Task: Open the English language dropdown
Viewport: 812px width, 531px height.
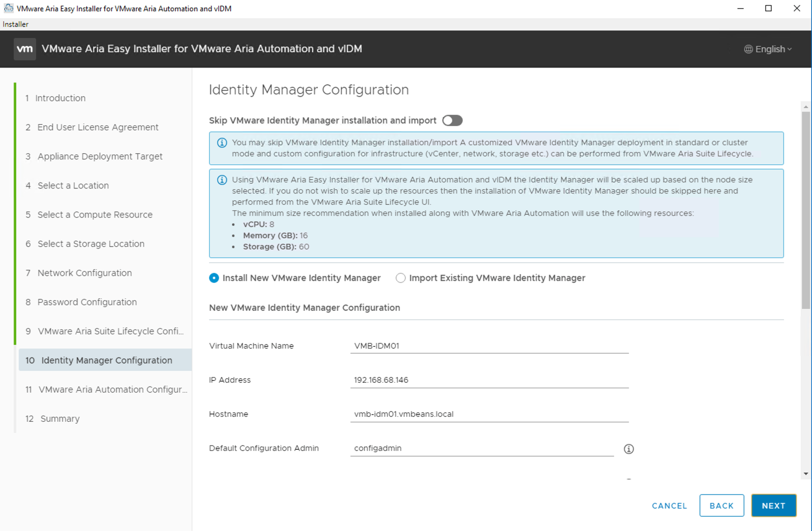Action: point(768,49)
